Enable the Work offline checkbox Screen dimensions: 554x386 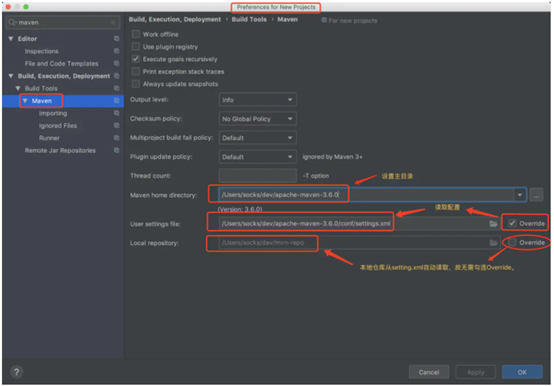(136, 34)
